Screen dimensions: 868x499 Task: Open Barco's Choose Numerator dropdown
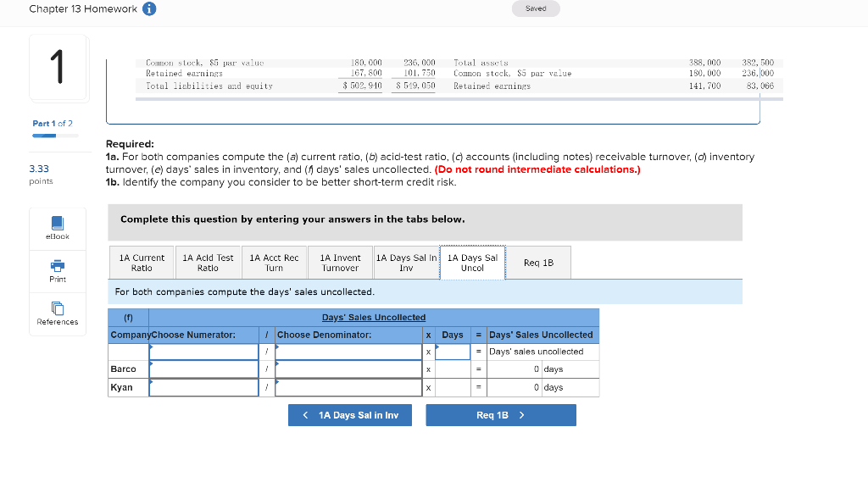pos(203,369)
